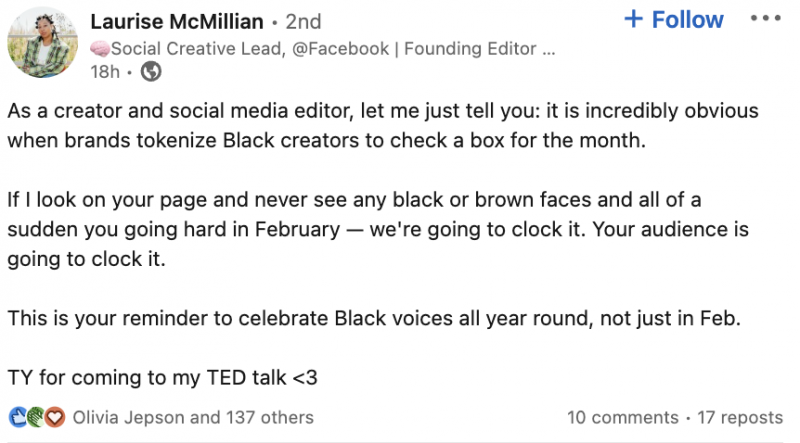The height and width of the screenshot is (443, 800).
Task: Click the 2nd degree connection badge
Action: pos(303,22)
